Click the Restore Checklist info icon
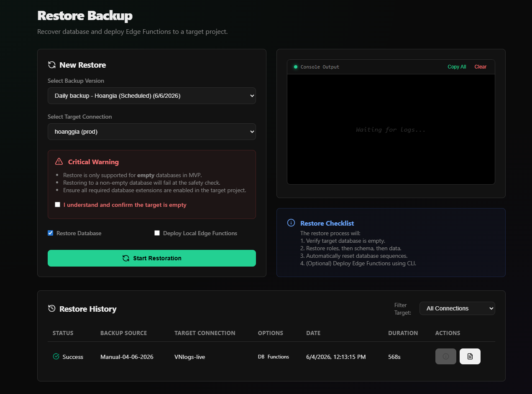 (291, 223)
